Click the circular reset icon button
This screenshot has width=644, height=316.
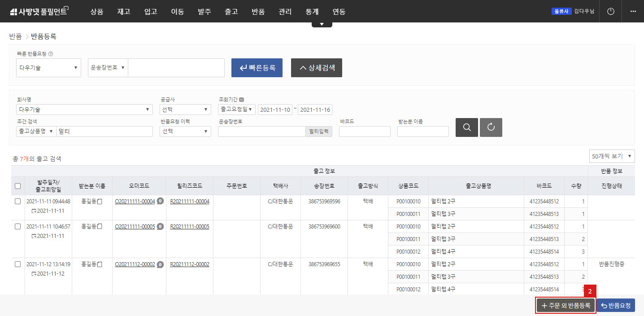[x=491, y=127]
